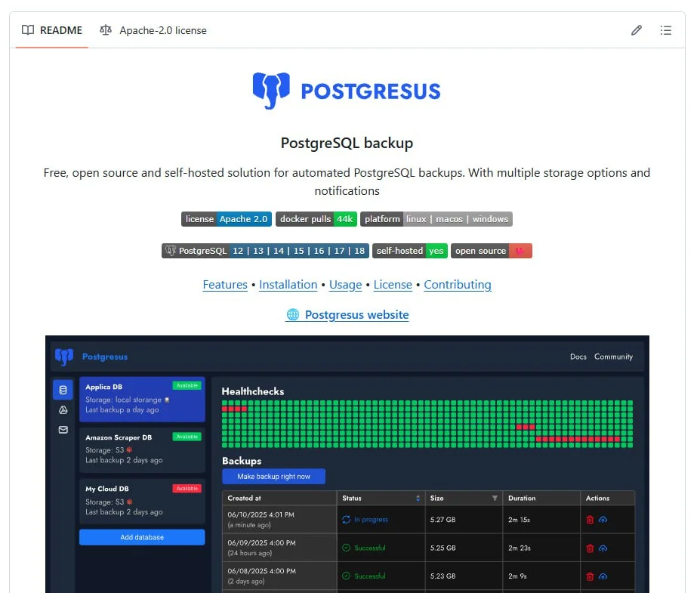Screen dimensions: 700x593
Task: Open the Apache-2.0 license tab
Action: [153, 30]
